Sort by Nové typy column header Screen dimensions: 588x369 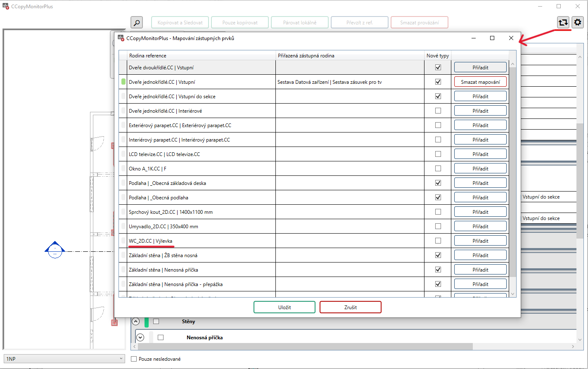[438, 55]
